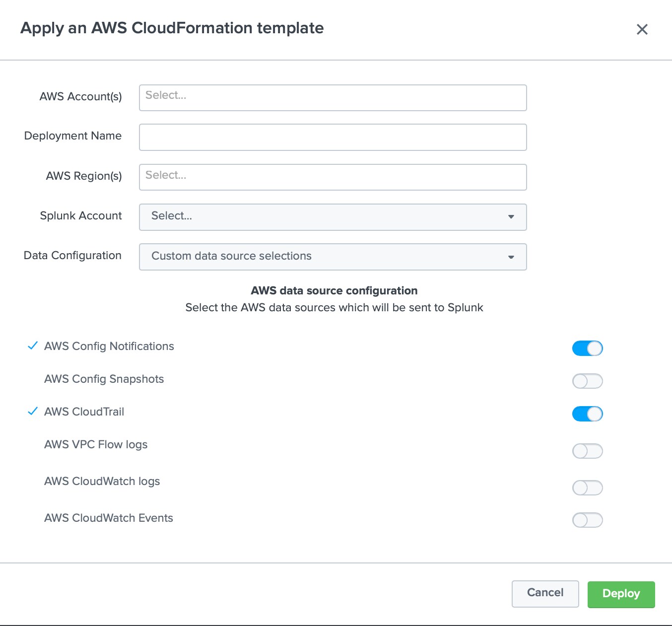Image resolution: width=672 pixels, height=626 pixels.
Task: Click the AWS Account(s) select field
Action: 333,98
